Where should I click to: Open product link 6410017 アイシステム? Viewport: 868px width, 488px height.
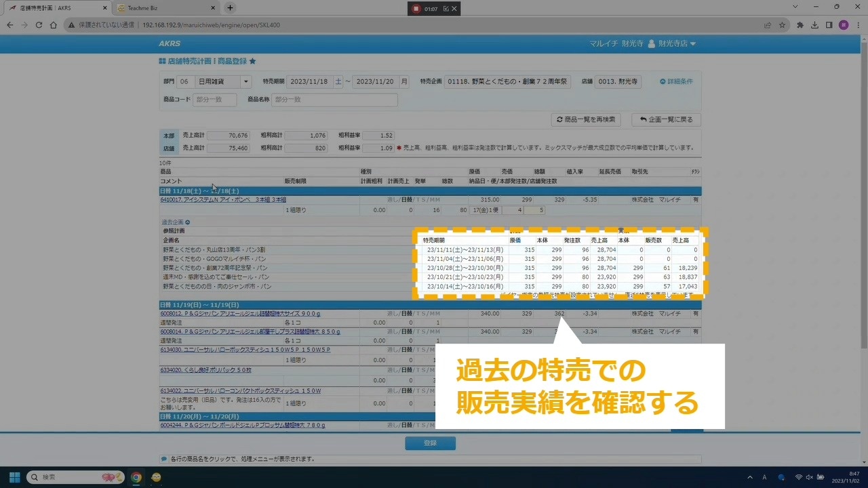pos(222,200)
